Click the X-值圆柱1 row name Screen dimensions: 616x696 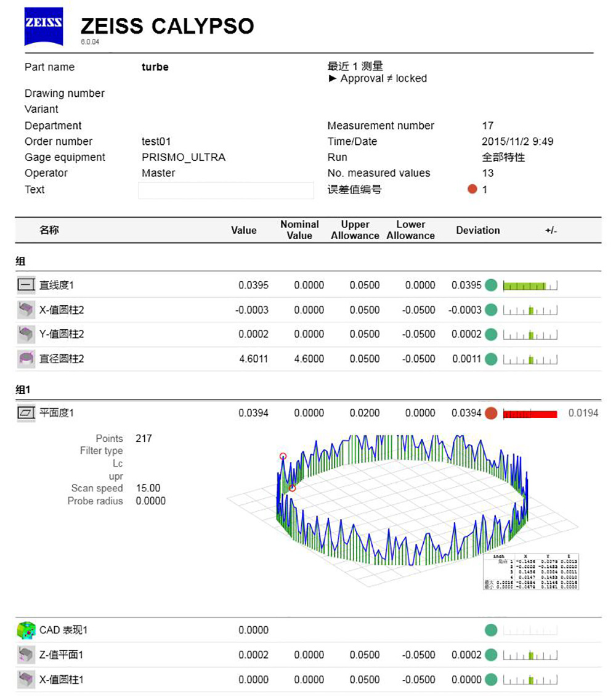62,679
